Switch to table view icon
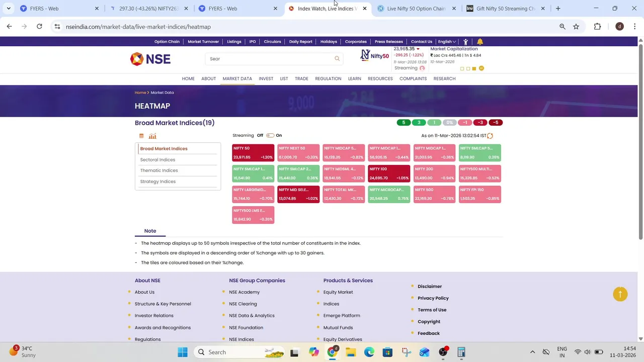This screenshot has width=644, height=362. [x=141, y=136]
